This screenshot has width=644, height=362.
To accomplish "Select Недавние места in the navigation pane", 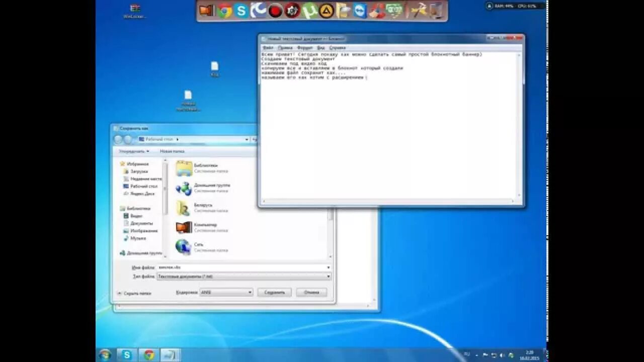I will (x=143, y=178).
